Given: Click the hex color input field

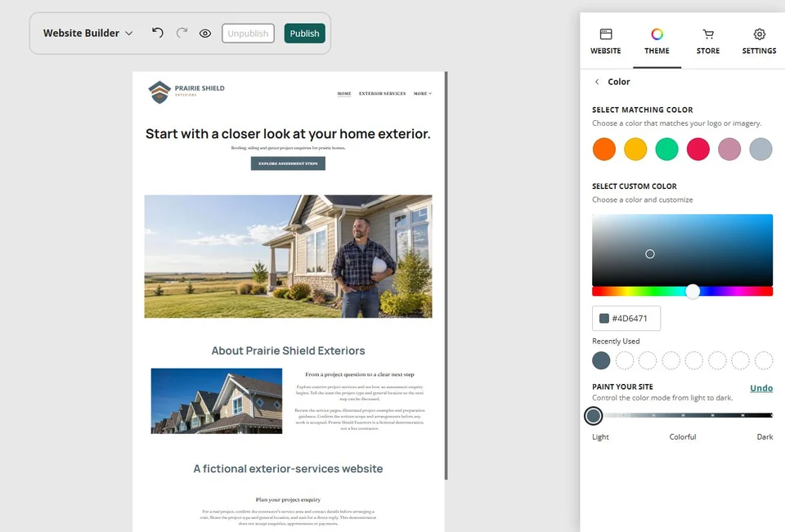Looking at the screenshot, I should [x=626, y=318].
